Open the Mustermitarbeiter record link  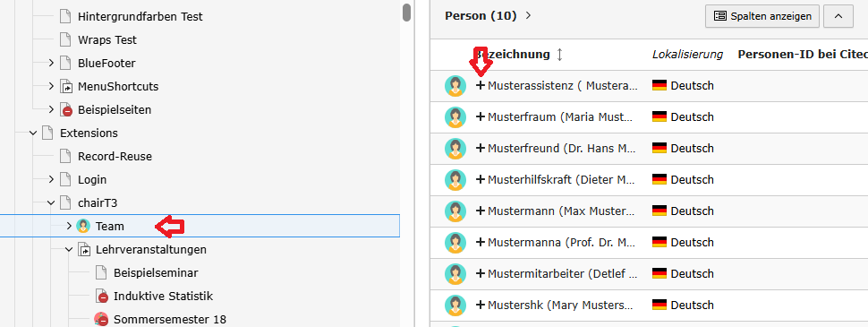tap(563, 274)
